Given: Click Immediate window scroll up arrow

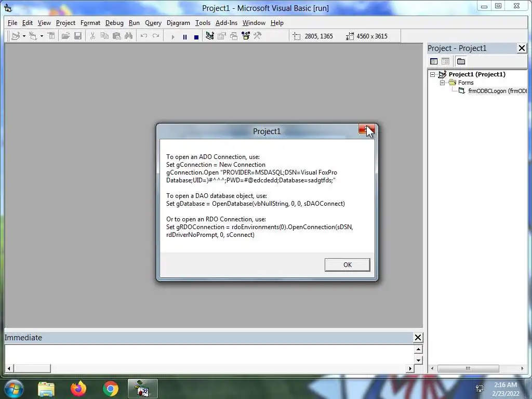Looking at the screenshot, I should [x=418, y=349].
